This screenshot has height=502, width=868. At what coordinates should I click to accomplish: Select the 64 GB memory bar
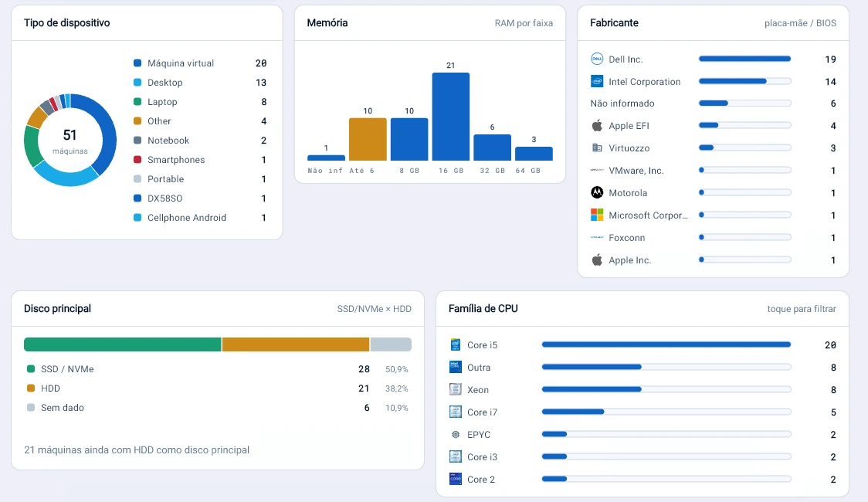[x=534, y=154]
